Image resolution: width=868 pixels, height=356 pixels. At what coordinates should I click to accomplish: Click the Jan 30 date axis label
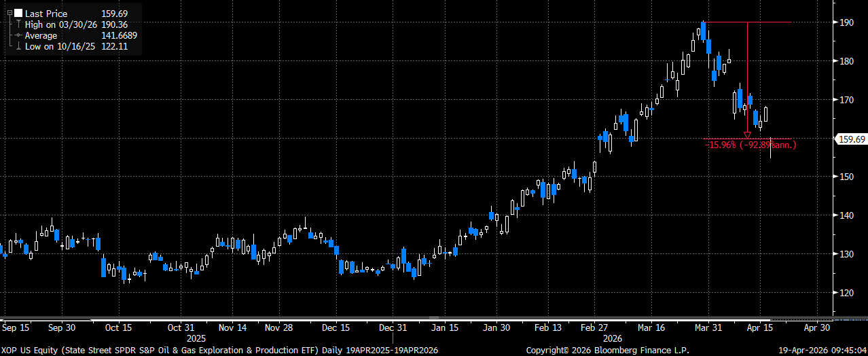[x=496, y=327]
